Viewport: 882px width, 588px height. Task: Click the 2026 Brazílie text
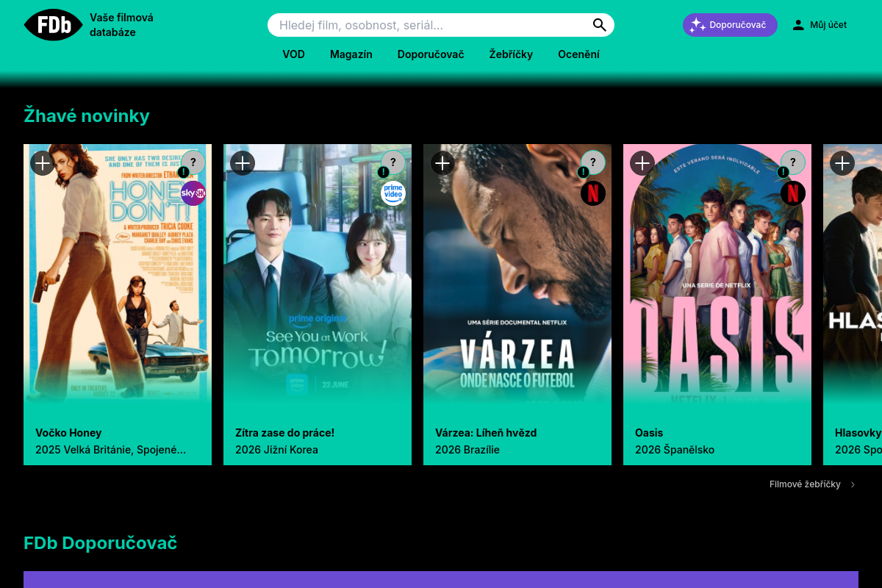pyautogui.click(x=467, y=450)
